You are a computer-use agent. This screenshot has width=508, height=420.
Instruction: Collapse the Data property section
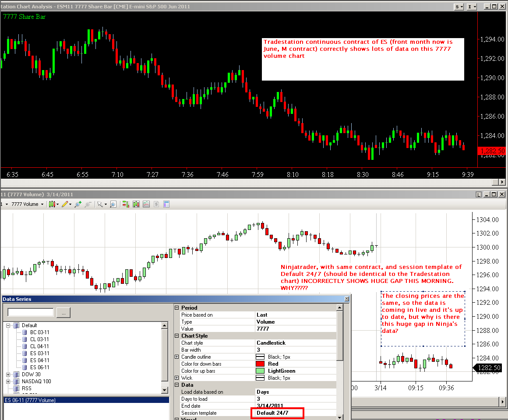pos(177,385)
